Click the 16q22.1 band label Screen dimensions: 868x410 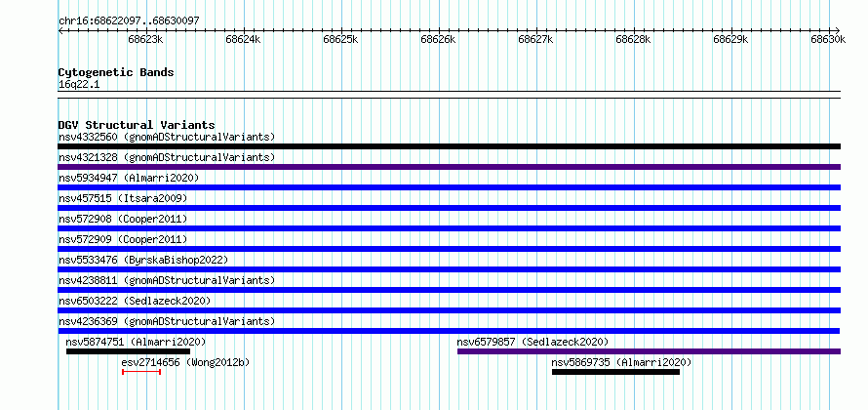coord(79,85)
